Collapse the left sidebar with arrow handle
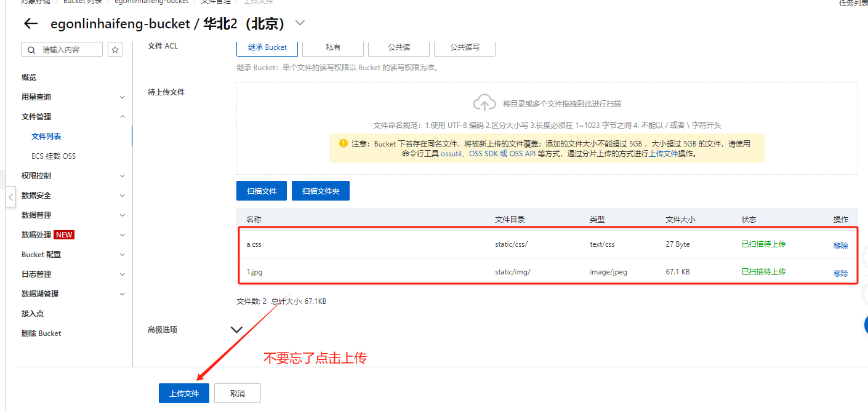868x411 pixels. point(10,198)
